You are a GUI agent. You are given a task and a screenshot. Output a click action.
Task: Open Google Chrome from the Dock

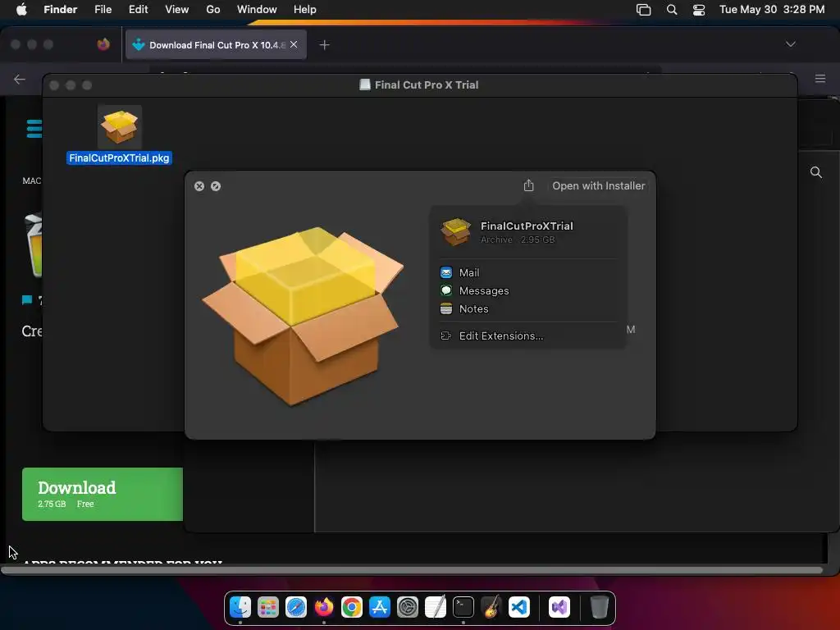[x=351, y=608]
